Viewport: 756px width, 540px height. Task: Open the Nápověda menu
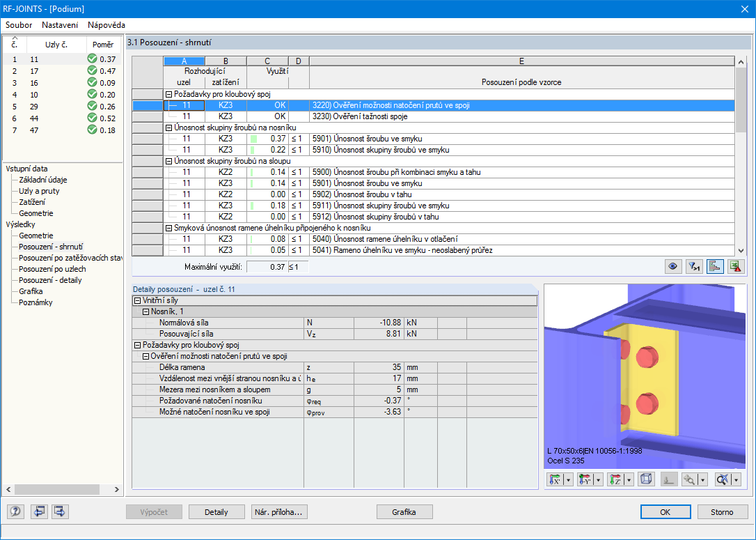click(106, 25)
